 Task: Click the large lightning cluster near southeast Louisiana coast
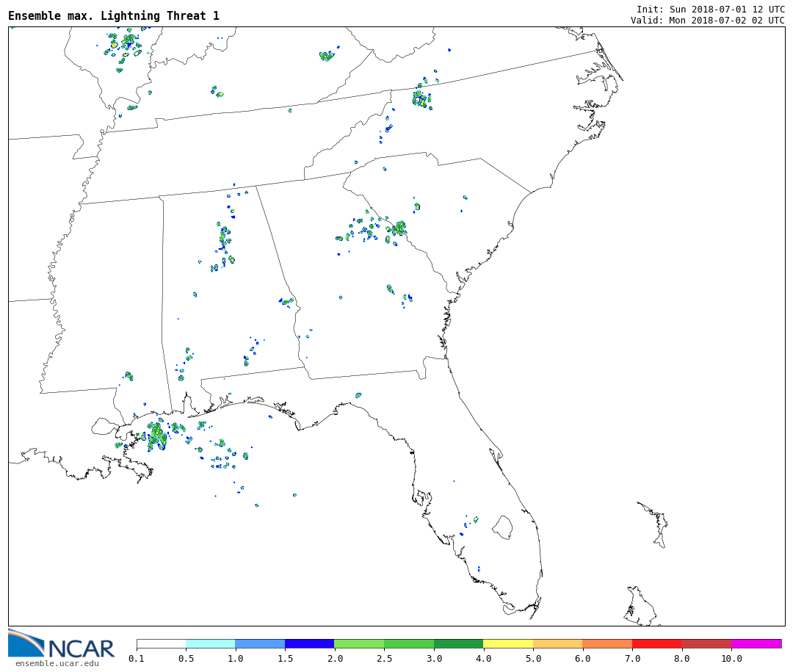157,436
